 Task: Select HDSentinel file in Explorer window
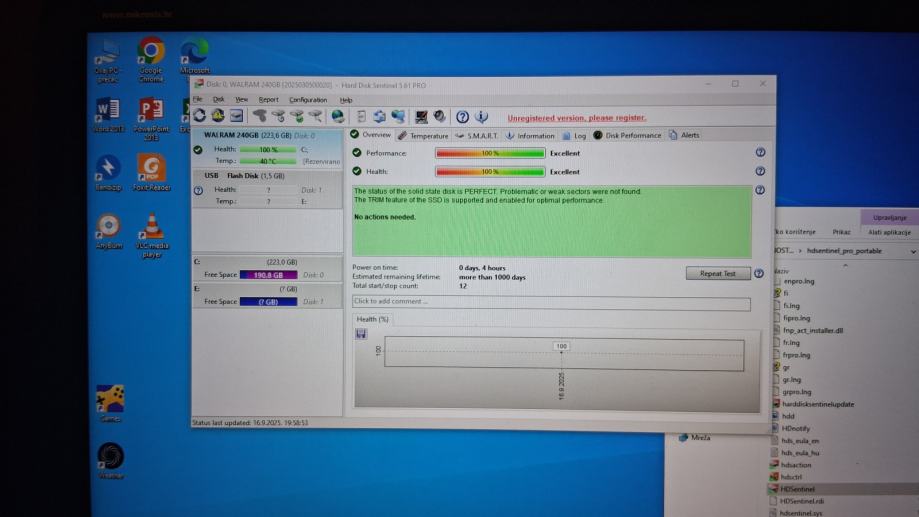(798, 489)
